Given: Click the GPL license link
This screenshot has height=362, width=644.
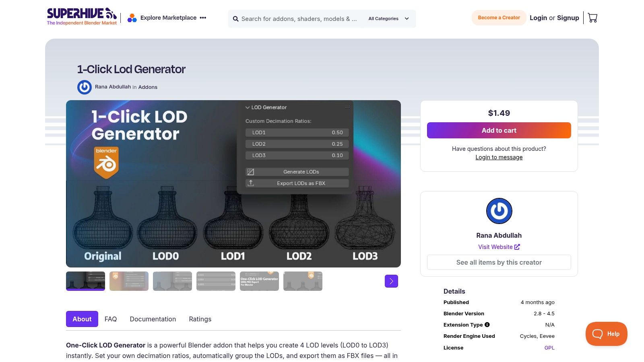Looking at the screenshot, I should point(549,348).
